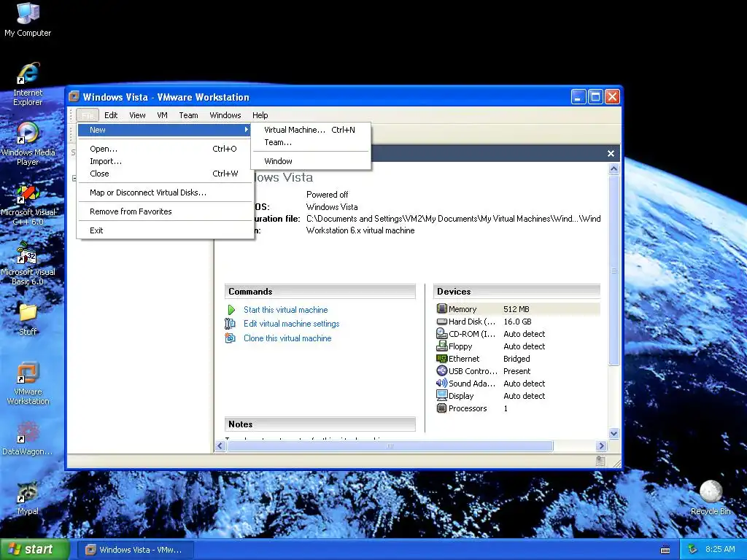
Task: Click the Devices section header
Action: click(516, 292)
